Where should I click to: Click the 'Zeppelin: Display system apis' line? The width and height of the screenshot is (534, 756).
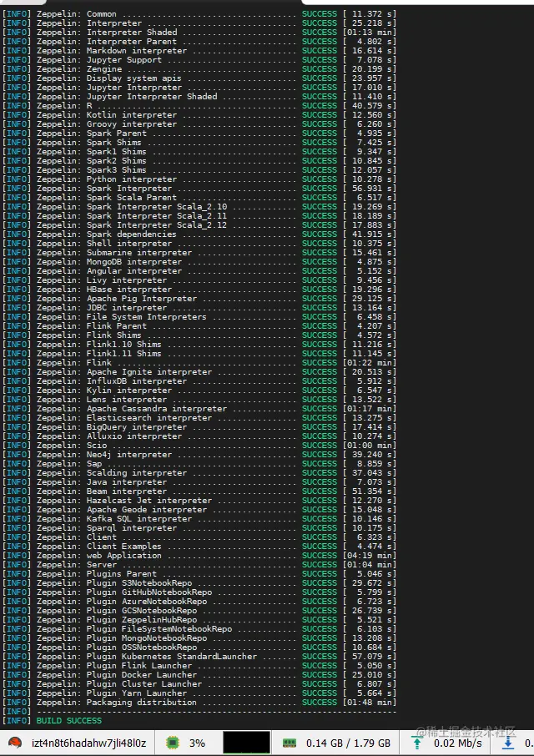tap(199, 78)
